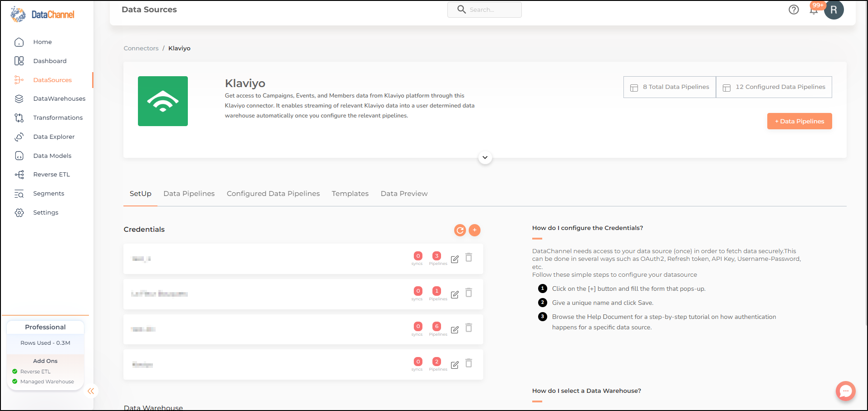Image resolution: width=868 pixels, height=411 pixels.
Task: Open the Reverse ETL sidebar navigation icon
Action: (19, 175)
